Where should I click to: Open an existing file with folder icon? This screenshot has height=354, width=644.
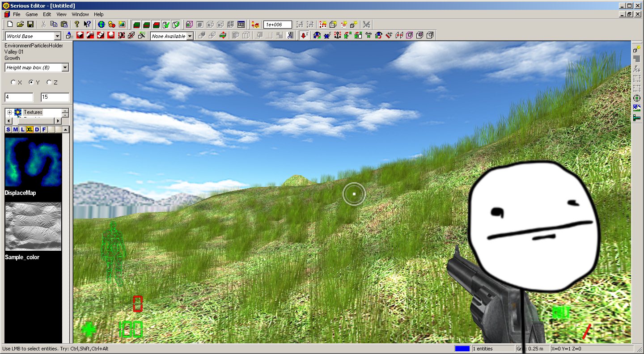pyautogui.click(x=20, y=24)
